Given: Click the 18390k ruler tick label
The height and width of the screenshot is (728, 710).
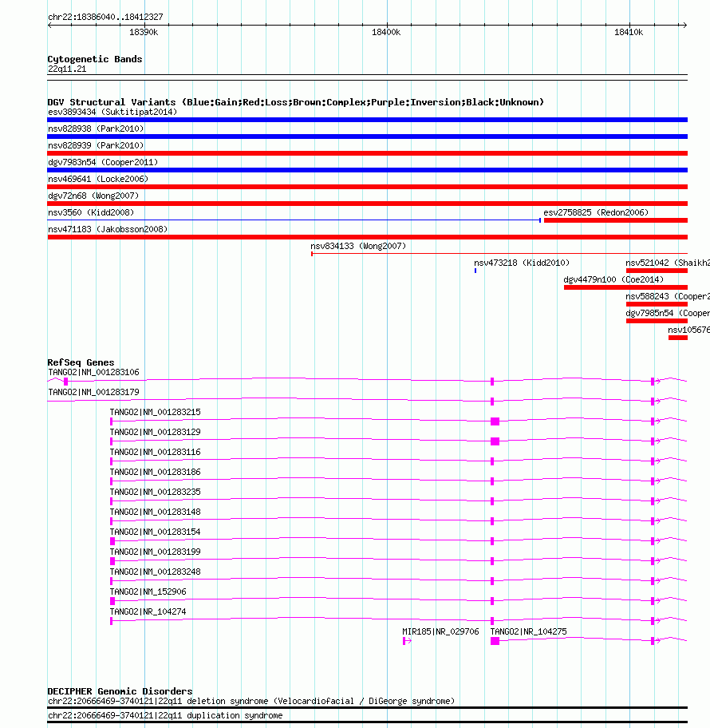Looking at the screenshot, I should point(144,32).
